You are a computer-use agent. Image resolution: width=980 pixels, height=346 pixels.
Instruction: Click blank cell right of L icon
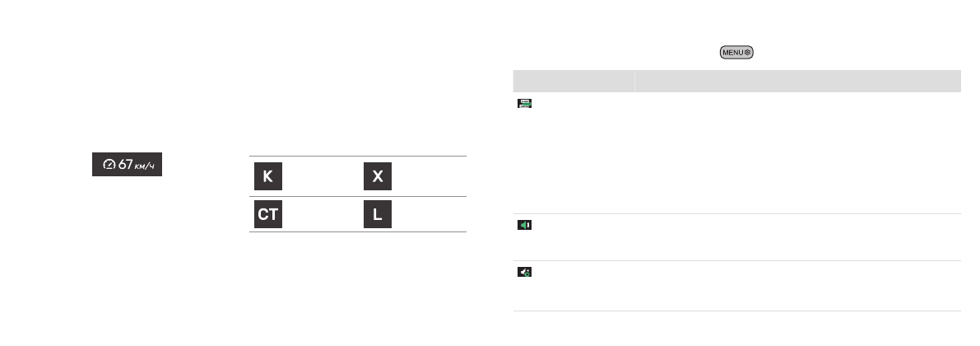[430, 214]
